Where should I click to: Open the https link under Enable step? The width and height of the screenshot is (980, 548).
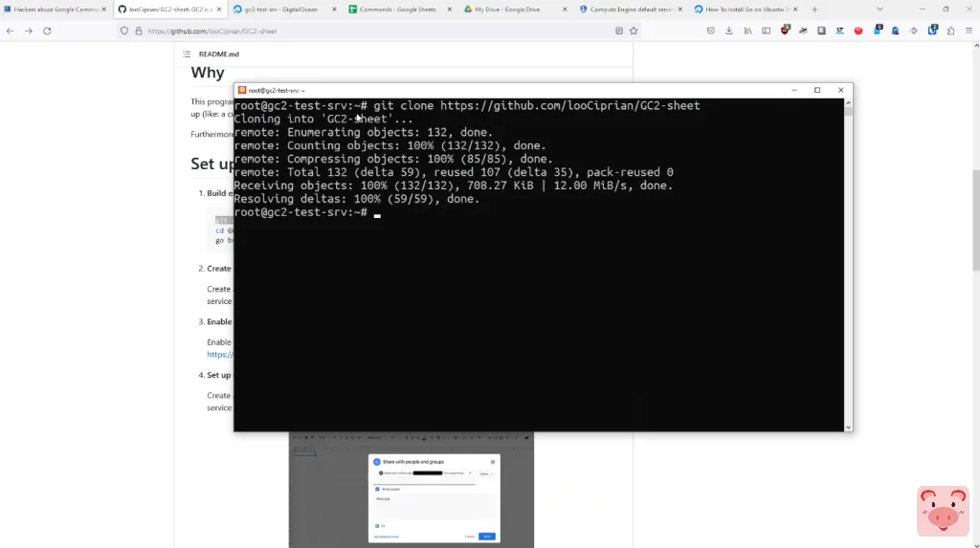[x=220, y=354]
